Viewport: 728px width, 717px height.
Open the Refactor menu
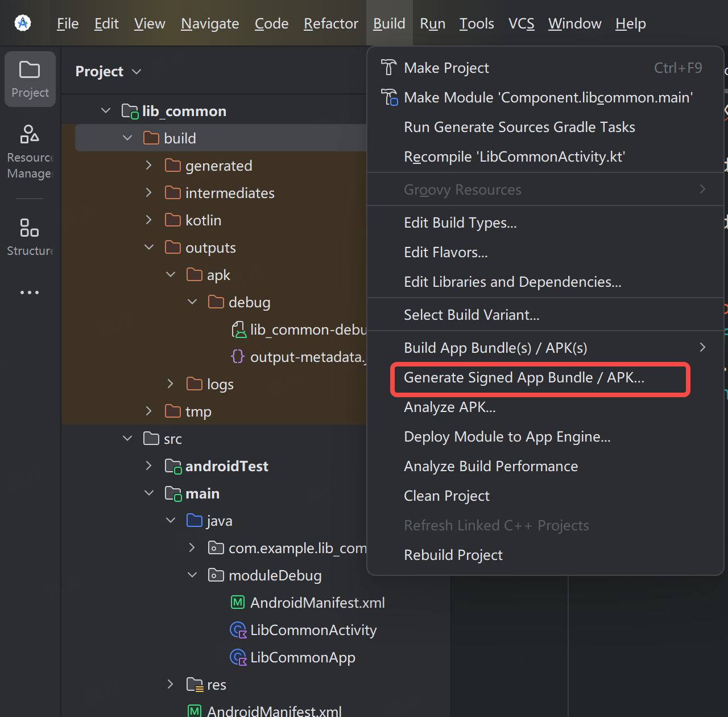(331, 23)
